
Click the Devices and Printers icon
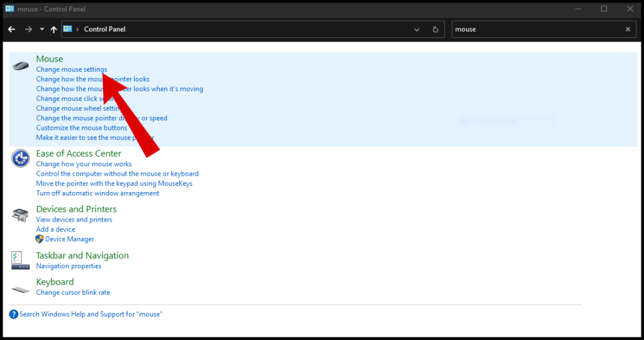pyautogui.click(x=21, y=215)
